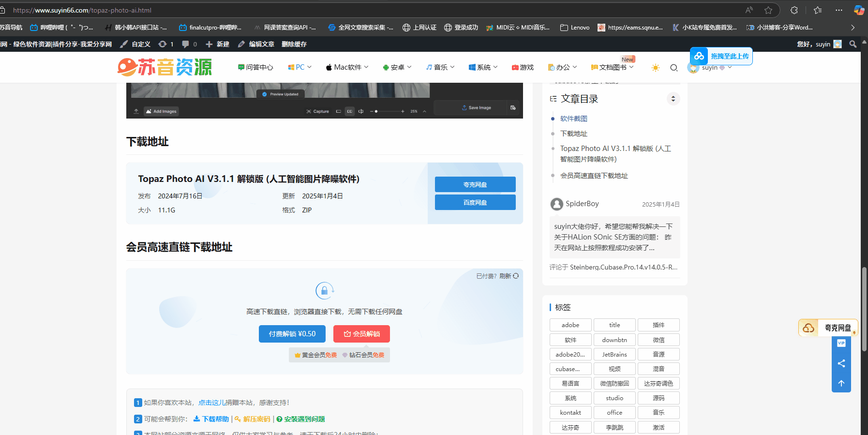
Task: Click the Copilot icon in browser toolbar
Action: (x=859, y=10)
